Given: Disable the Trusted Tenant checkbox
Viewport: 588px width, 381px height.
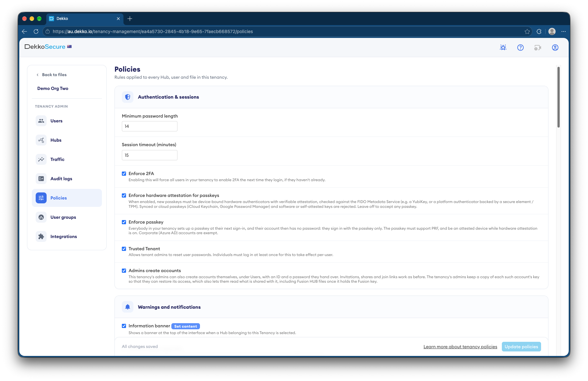Looking at the screenshot, I should (x=124, y=249).
